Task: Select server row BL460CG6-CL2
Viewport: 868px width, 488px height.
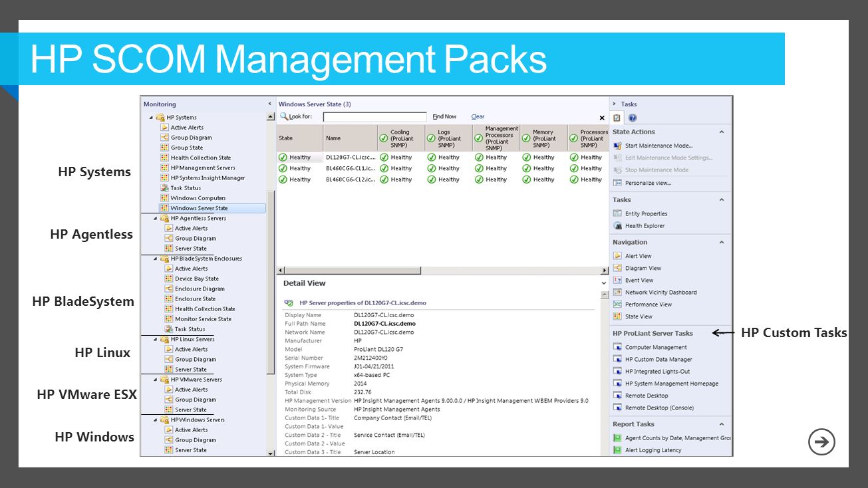Action: pyautogui.click(x=442, y=179)
